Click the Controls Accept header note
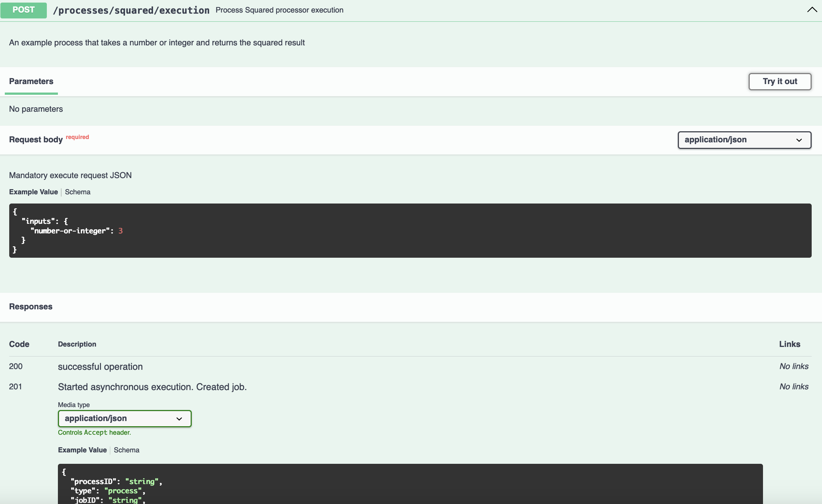Viewport: 822px width, 504px height. 94,432
